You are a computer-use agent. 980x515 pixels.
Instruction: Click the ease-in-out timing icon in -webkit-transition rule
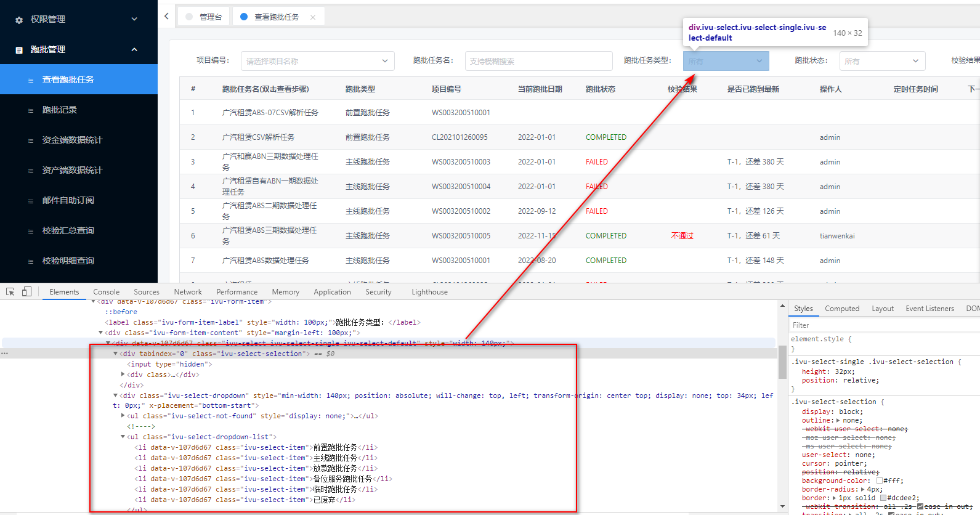click(920, 506)
